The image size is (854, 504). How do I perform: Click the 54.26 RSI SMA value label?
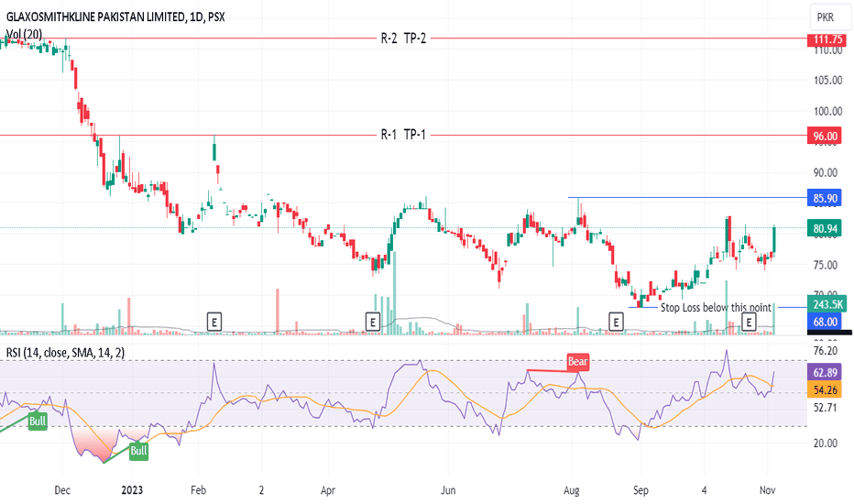tap(824, 389)
